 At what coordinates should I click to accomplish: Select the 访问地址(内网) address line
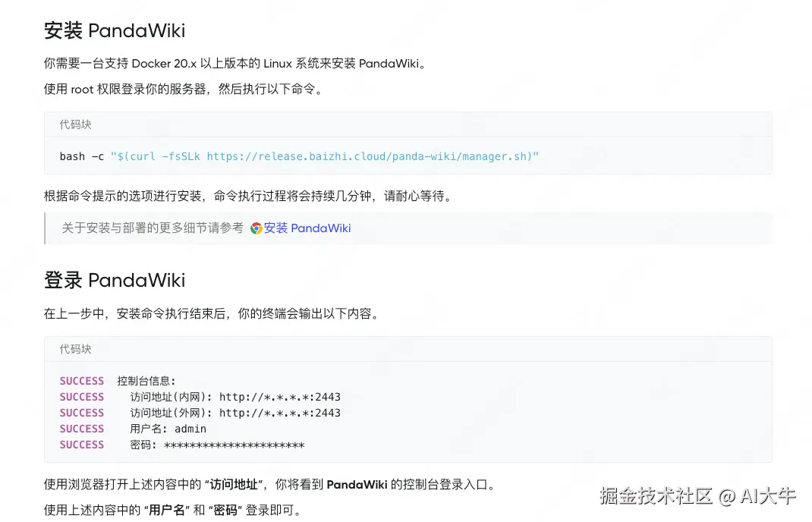(x=200, y=398)
